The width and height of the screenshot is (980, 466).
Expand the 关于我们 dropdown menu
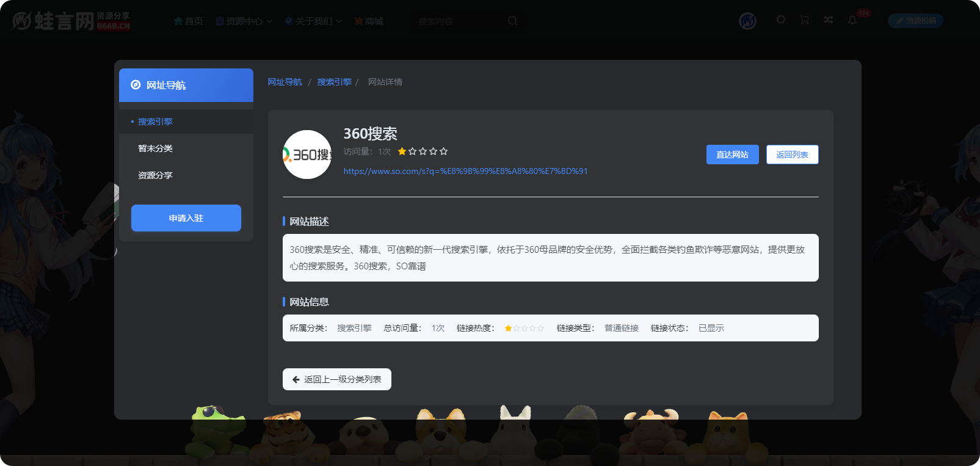pos(313,21)
